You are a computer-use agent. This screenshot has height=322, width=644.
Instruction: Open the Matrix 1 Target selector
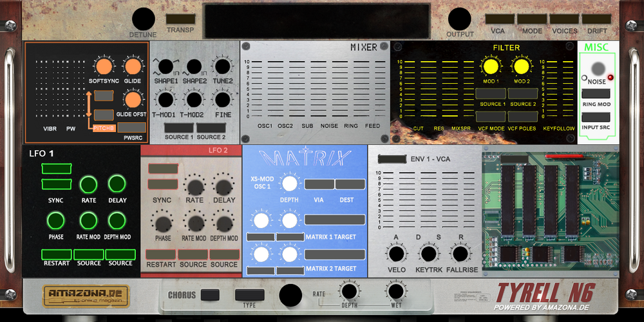[335, 220]
